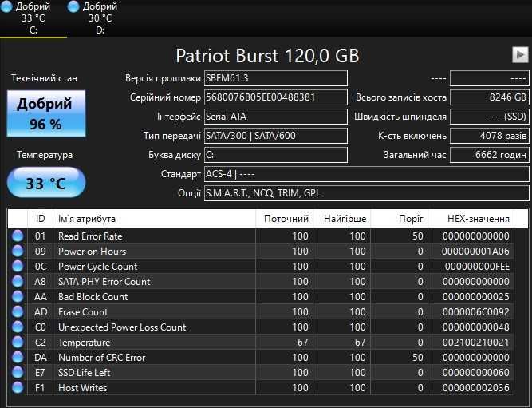
Task: Click the status orb for SSD Life Left
Action: click(18, 372)
